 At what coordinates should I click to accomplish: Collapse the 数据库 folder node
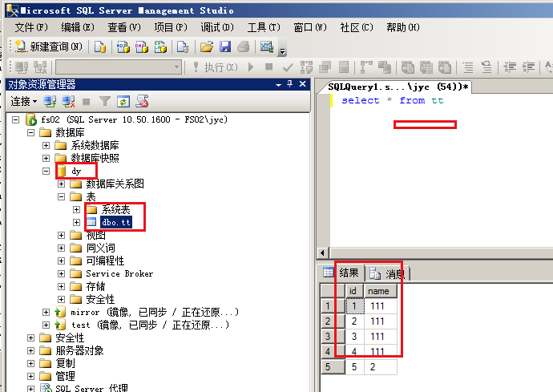[x=31, y=132]
